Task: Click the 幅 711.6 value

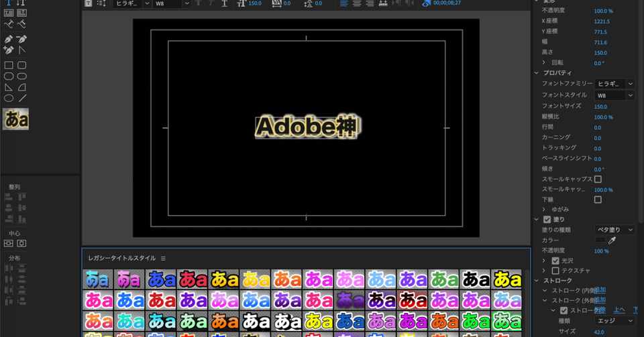Action: [600, 42]
